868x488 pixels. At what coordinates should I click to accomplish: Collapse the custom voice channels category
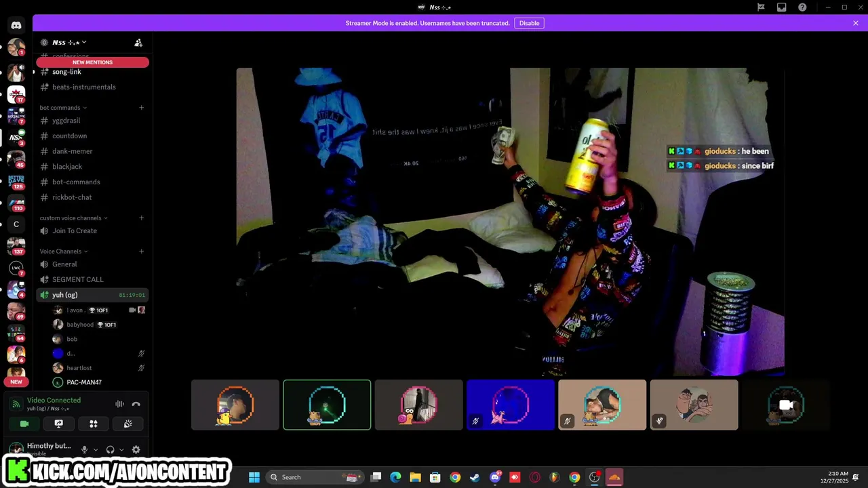click(x=73, y=218)
